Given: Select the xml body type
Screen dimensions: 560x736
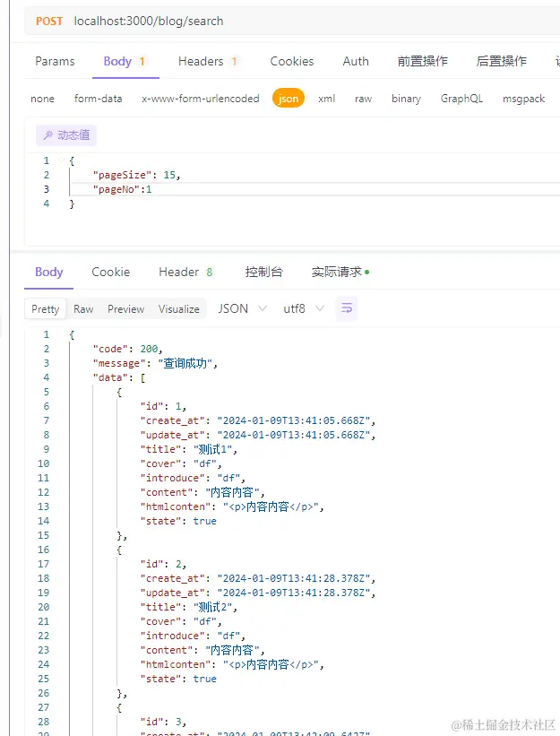Looking at the screenshot, I should [x=326, y=99].
